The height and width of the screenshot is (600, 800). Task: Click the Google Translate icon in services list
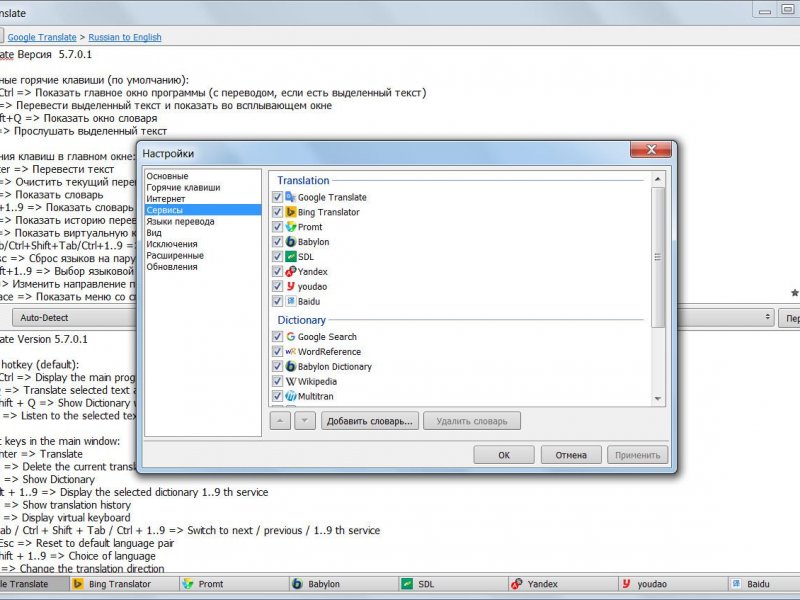[291, 197]
